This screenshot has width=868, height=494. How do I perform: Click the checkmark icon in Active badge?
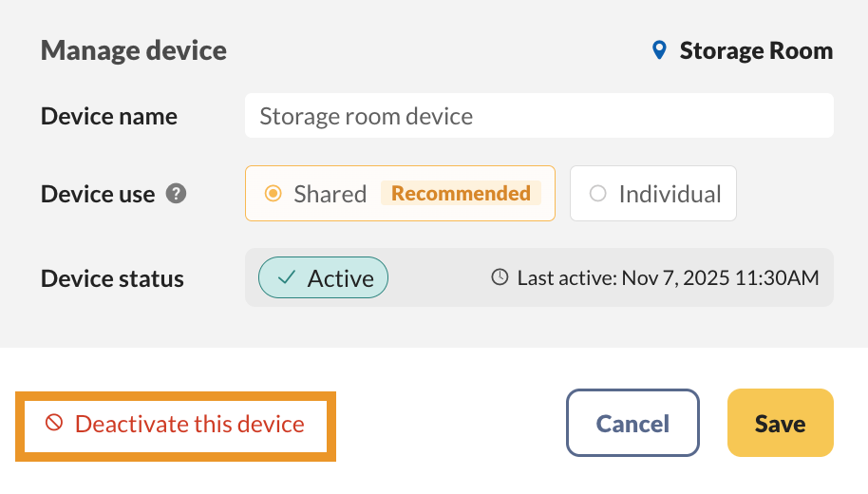point(286,277)
